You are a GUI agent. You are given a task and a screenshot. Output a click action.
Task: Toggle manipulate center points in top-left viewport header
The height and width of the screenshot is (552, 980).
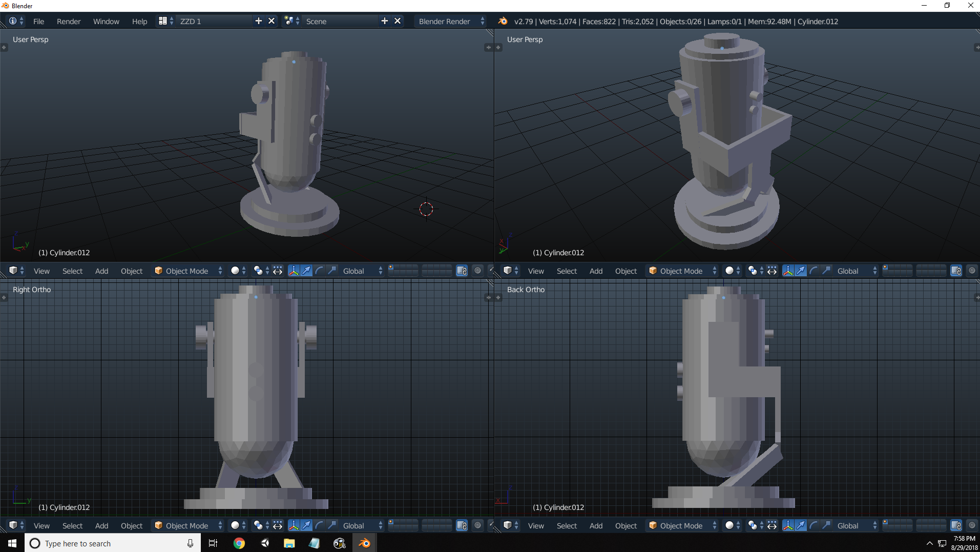click(x=278, y=271)
